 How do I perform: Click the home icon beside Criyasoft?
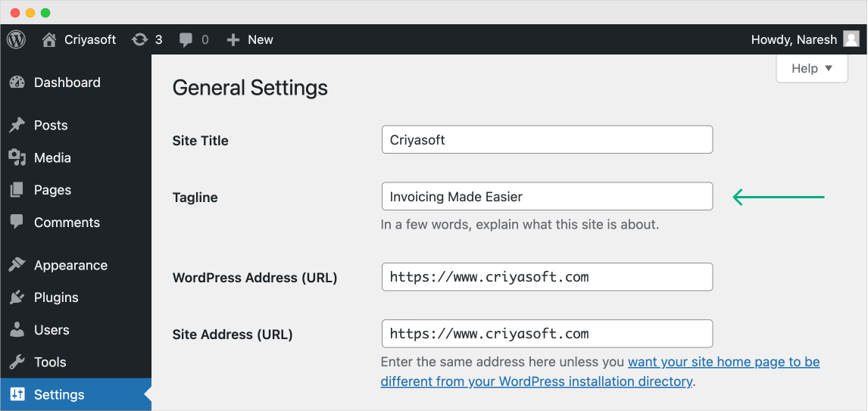(x=49, y=40)
